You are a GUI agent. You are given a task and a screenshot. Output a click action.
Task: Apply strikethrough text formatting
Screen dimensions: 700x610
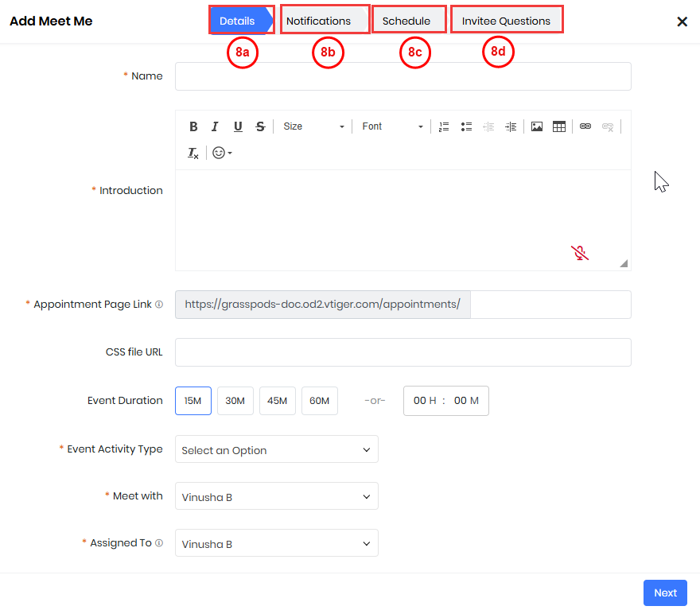[260, 126]
